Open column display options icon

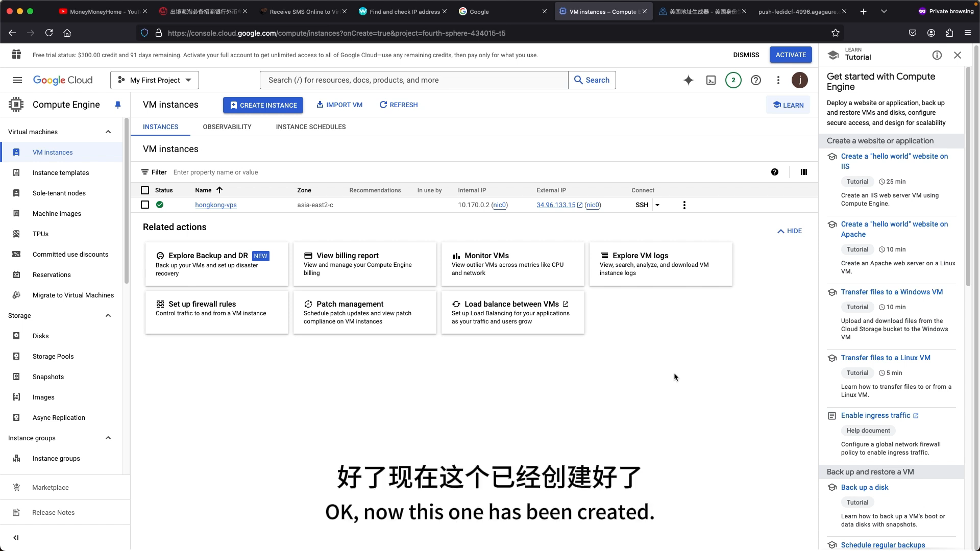click(804, 172)
